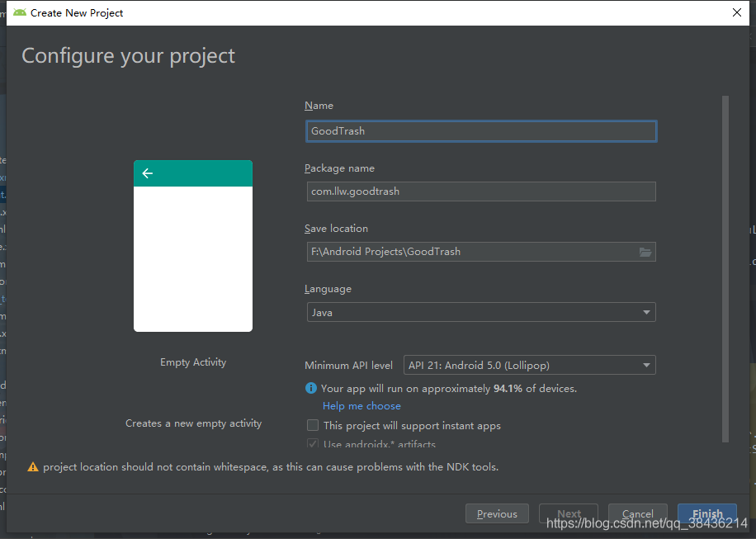Screen dimensions: 756x539
Task: Open the Minimum API level dropdown
Action: [x=529, y=365]
